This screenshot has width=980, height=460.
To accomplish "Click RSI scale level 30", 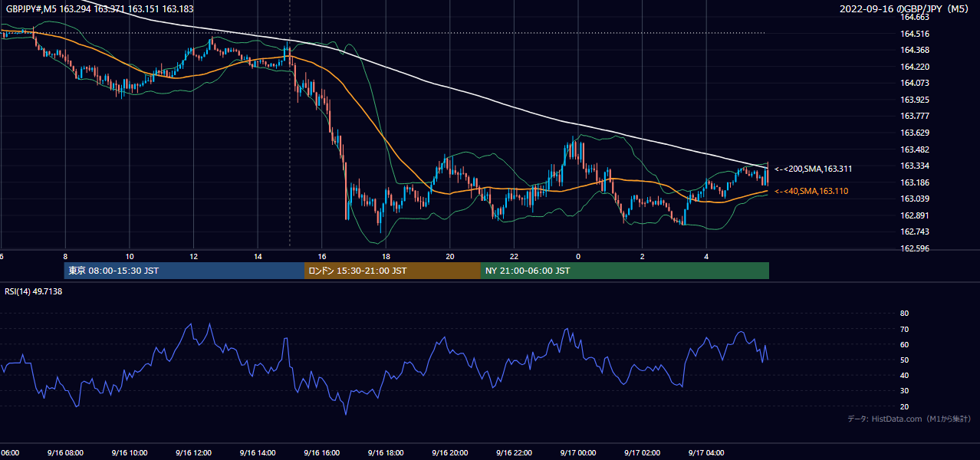I will tap(904, 390).
